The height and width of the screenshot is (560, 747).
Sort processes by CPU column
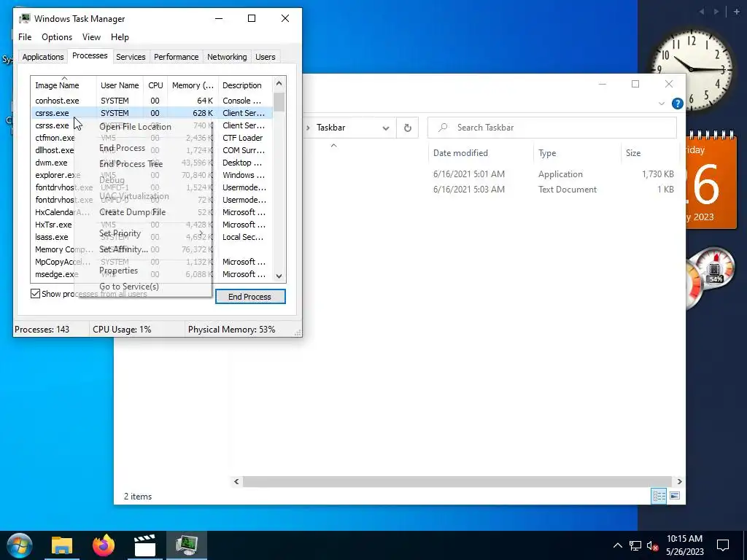pyautogui.click(x=155, y=85)
